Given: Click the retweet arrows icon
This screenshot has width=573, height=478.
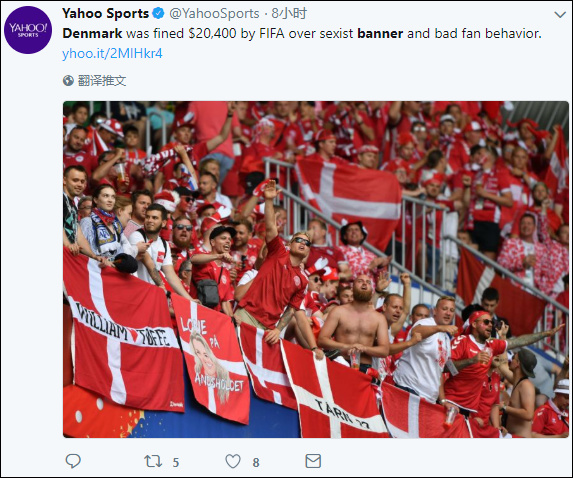Looking at the screenshot, I should click(x=153, y=461).
